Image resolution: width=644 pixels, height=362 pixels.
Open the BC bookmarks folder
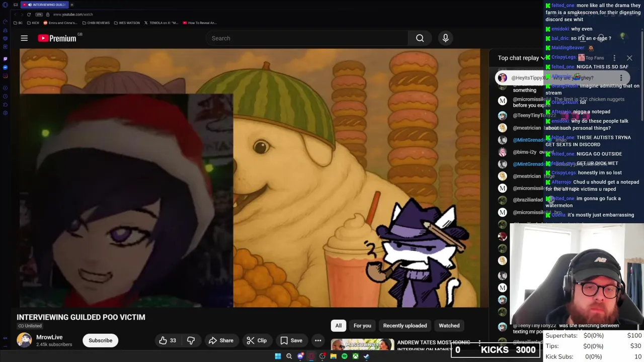coord(18,23)
